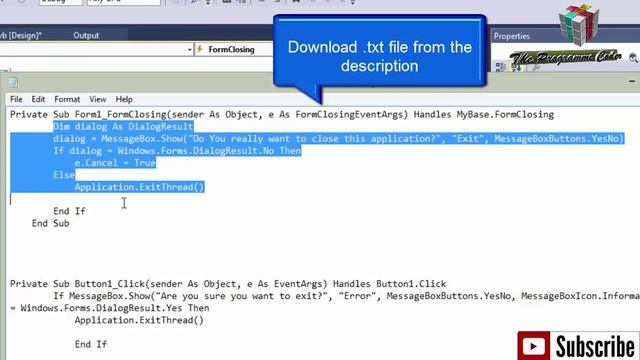Click the 'Private Sub Button1_Click' line

(228, 284)
